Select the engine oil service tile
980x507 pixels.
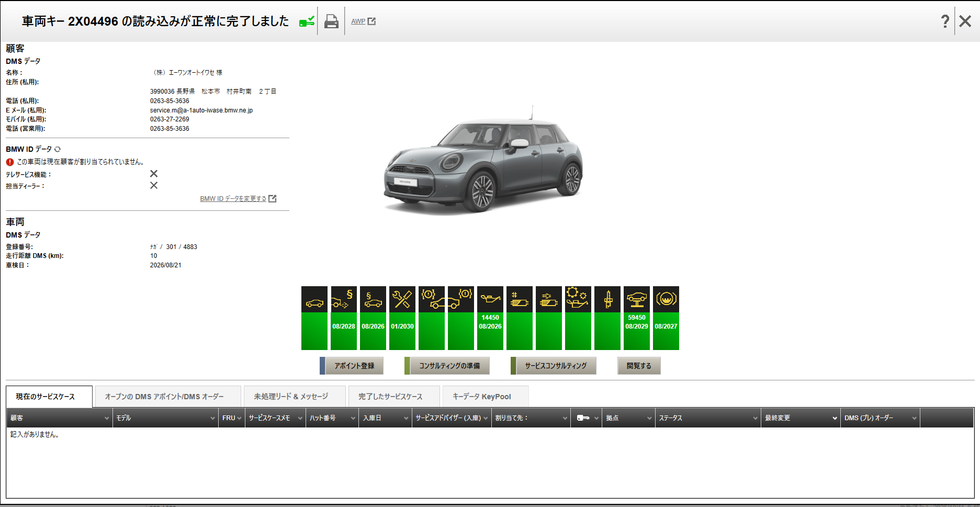click(490, 318)
